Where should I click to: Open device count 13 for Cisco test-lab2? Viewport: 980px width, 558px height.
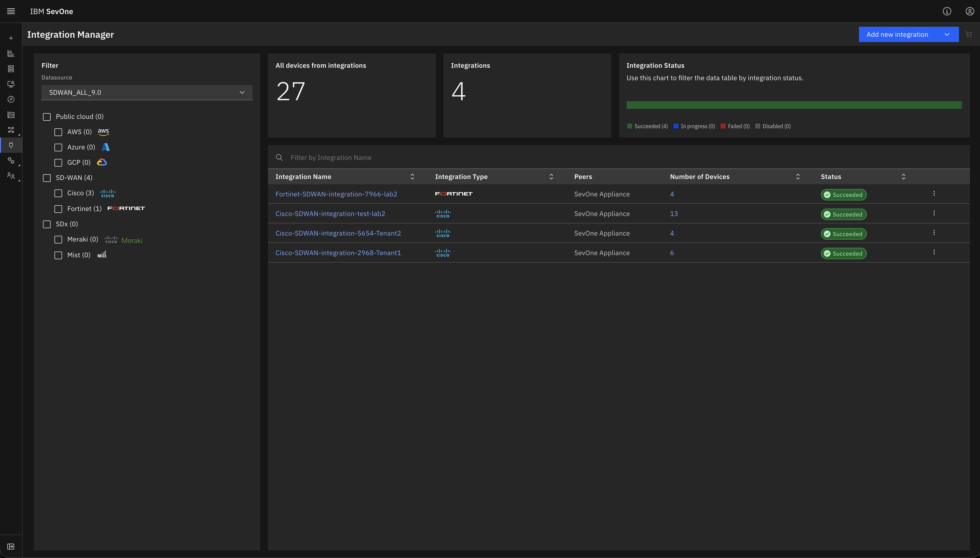(x=674, y=213)
